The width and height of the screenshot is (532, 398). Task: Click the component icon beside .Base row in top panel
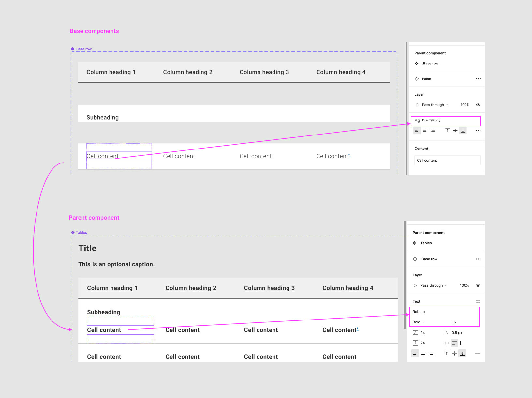click(x=416, y=64)
